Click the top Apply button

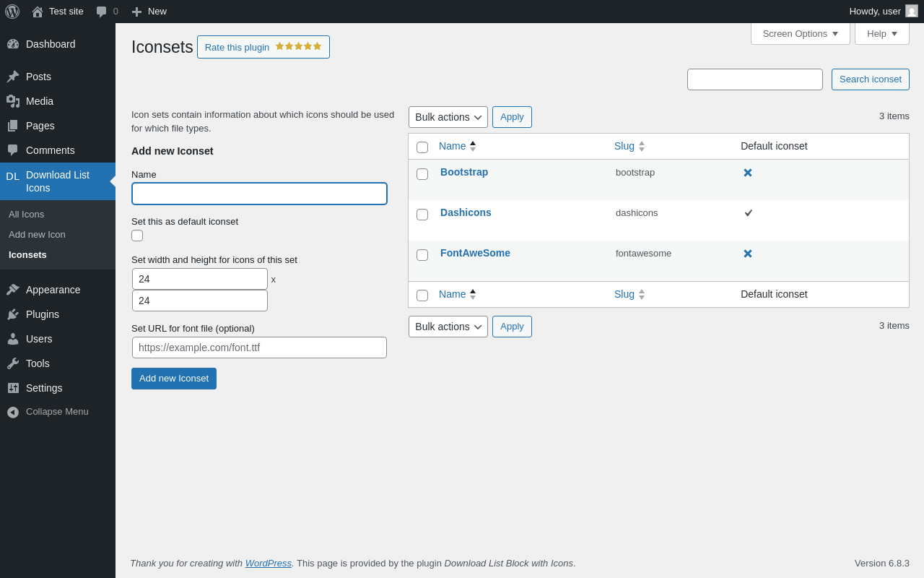pyautogui.click(x=512, y=117)
